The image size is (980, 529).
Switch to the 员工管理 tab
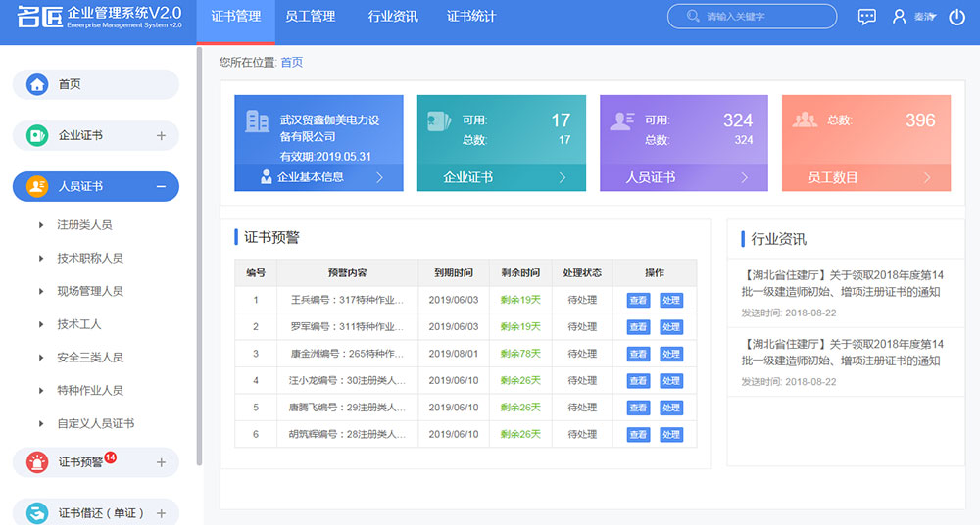pos(310,17)
